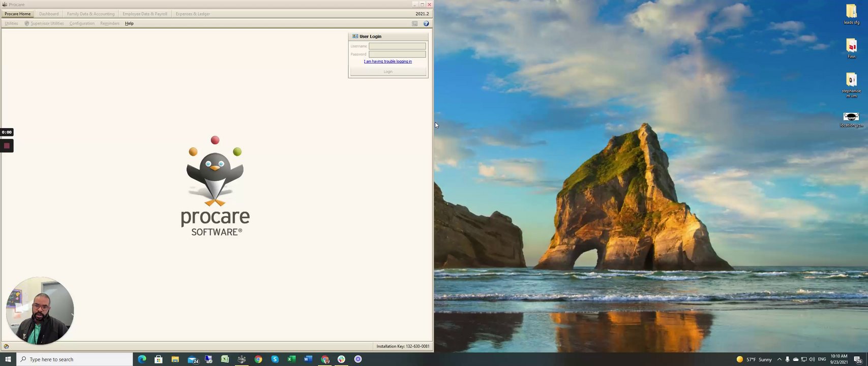
Task: Click the webcam presenter video bubble
Action: click(x=40, y=311)
